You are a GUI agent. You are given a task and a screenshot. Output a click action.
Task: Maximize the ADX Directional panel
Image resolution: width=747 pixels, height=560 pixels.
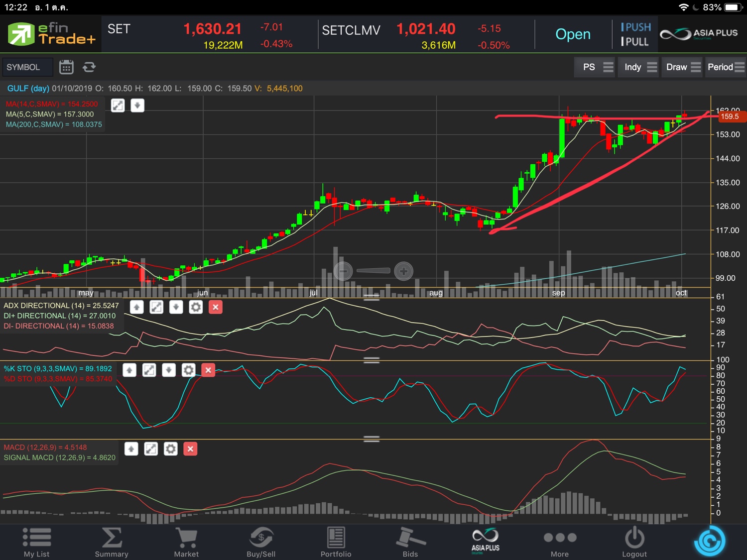156,307
